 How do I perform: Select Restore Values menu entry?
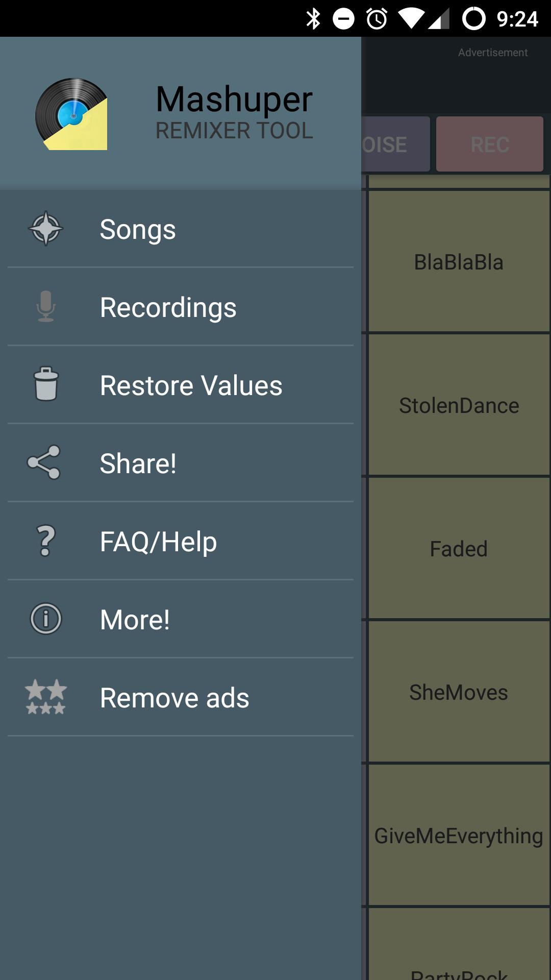[x=191, y=385]
